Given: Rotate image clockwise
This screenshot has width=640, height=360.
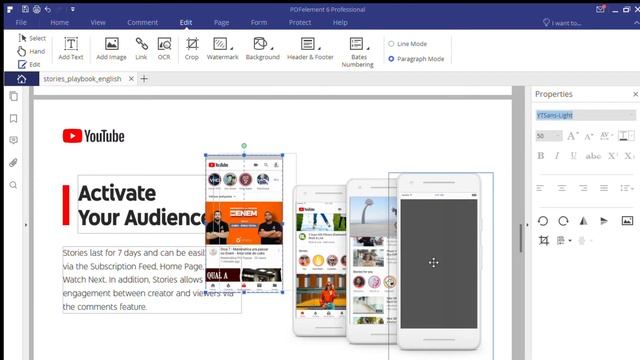Looking at the screenshot, I should [563, 221].
